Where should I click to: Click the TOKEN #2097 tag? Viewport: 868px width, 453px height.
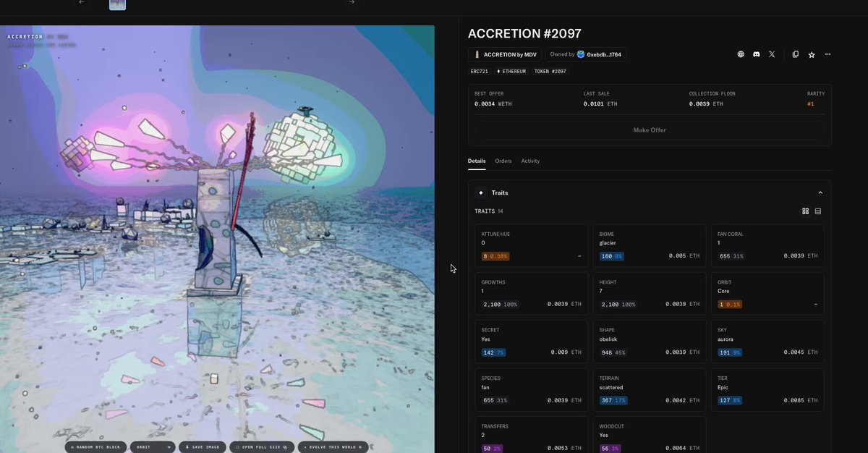550,72
